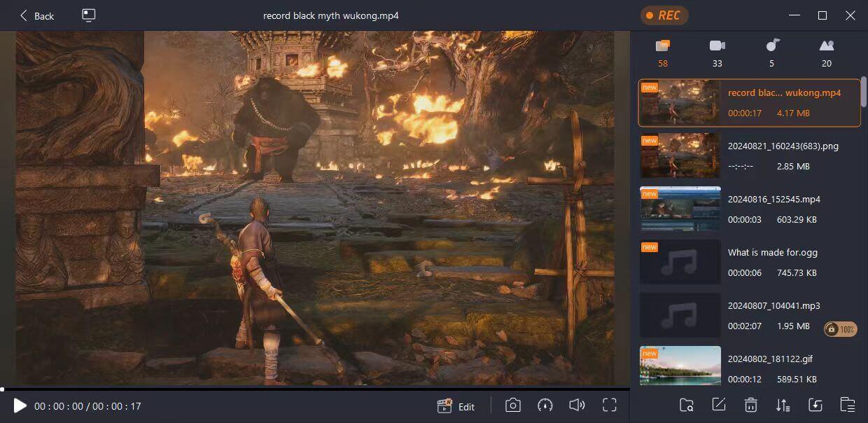Screen dimensions: 868x423
Task: Click thumbnail of 20240821_160243(683).png
Action: (680, 155)
